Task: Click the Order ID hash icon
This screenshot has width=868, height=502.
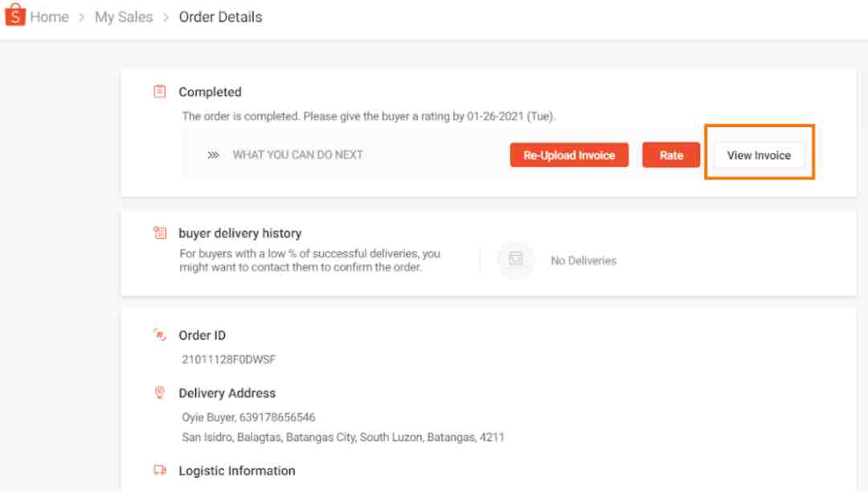Action: point(159,335)
